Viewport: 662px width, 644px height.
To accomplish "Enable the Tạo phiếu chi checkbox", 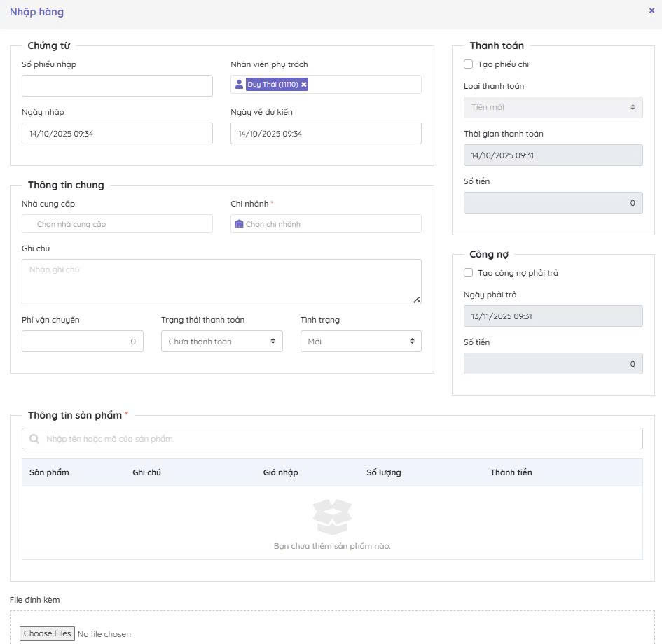I will pos(469,64).
